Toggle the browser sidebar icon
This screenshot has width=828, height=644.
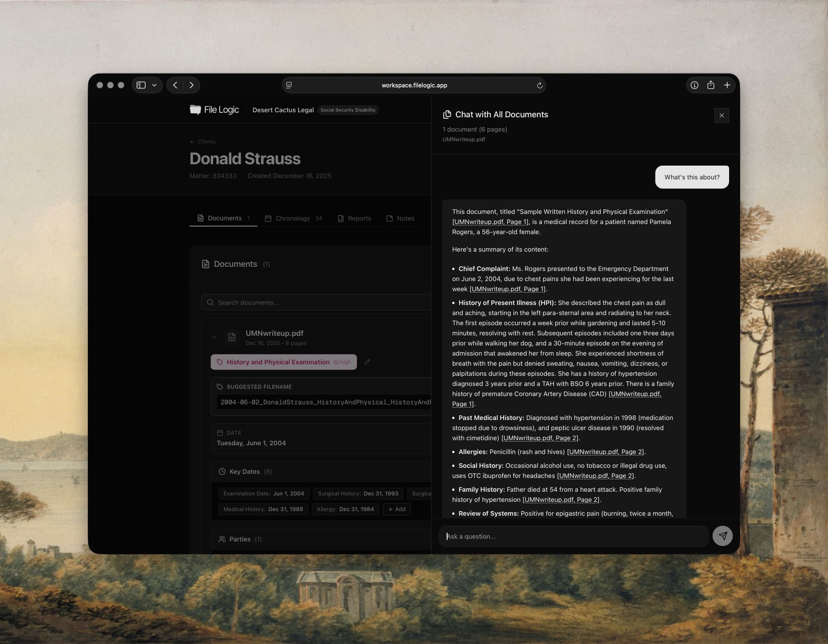(x=141, y=85)
